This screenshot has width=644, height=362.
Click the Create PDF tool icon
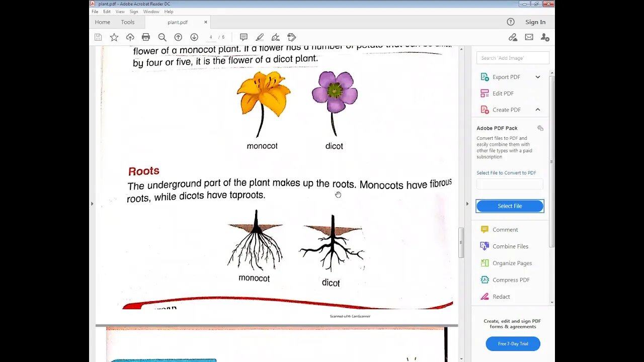coord(485,110)
